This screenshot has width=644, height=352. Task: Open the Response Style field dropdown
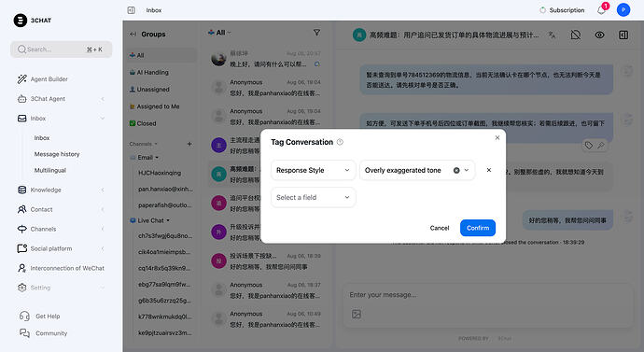click(x=313, y=170)
